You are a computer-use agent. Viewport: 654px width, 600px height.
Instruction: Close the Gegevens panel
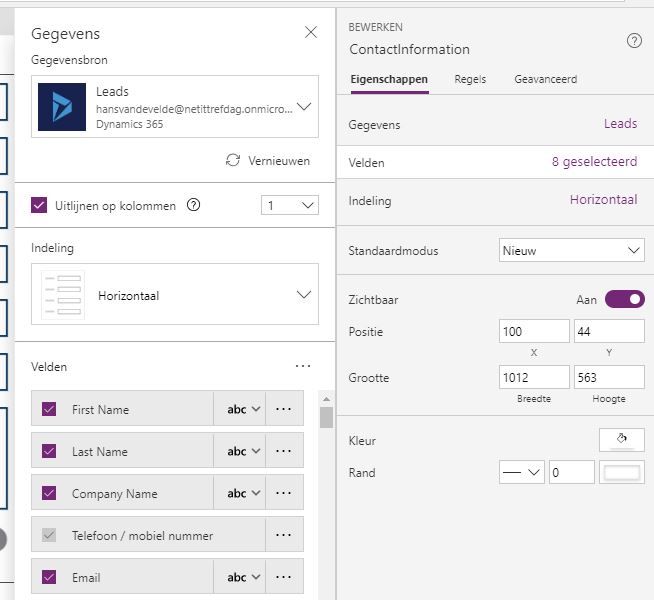pos(311,33)
